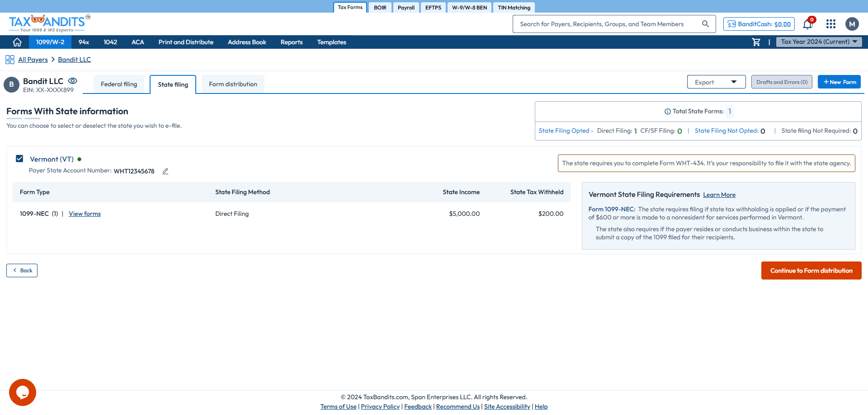868x415 pixels.
Task: Open the Reports menu
Action: click(292, 42)
